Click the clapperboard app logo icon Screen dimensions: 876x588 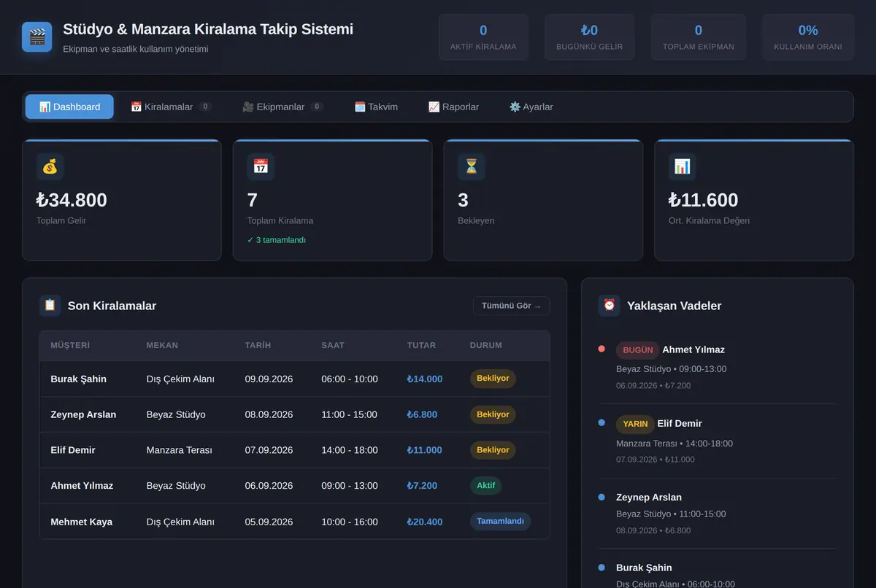point(36,36)
